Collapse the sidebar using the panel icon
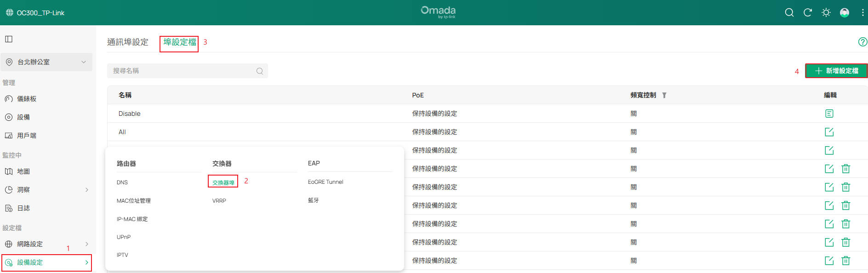Viewport: 868px width, 273px height. 9,39
